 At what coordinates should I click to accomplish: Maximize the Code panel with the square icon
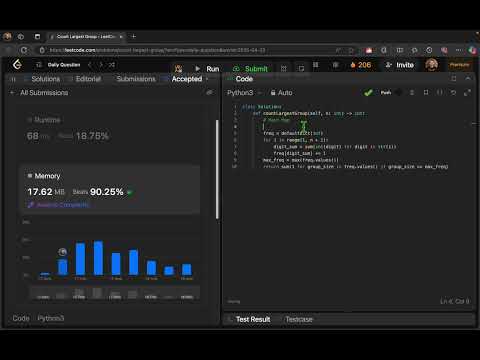(x=454, y=78)
